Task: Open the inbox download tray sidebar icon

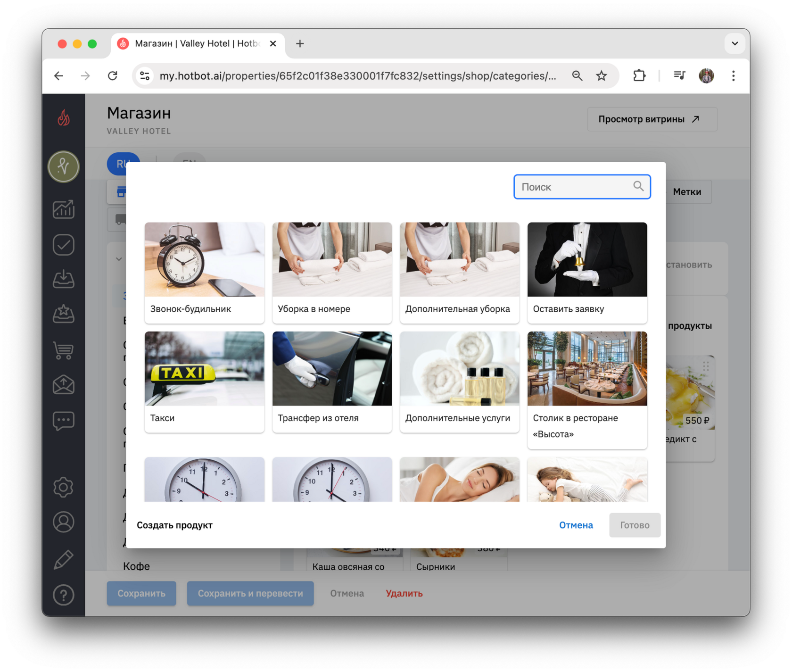Action: tap(64, 279)
